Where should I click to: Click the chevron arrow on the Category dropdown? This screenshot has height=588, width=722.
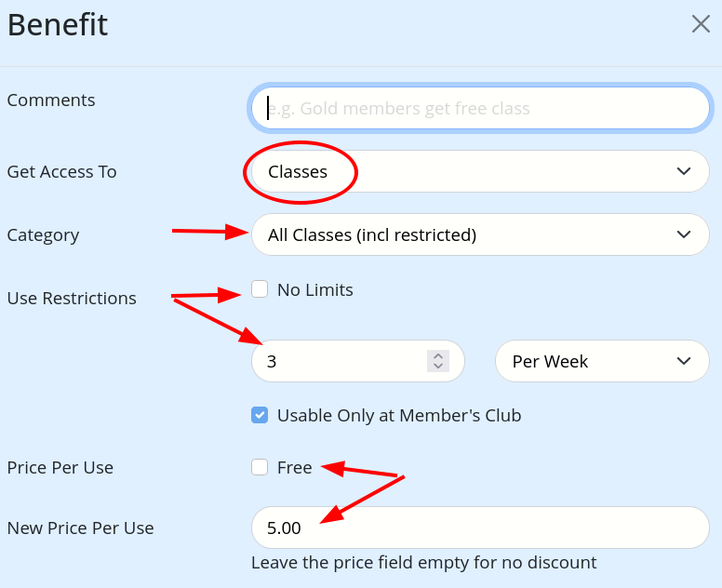[x=684, y=234]
